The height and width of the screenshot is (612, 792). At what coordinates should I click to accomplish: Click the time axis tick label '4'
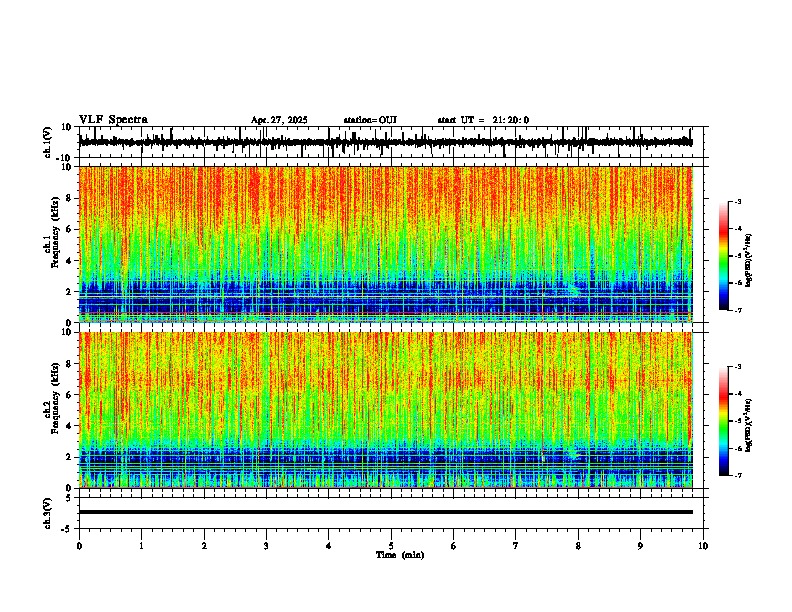click(329, 546)
